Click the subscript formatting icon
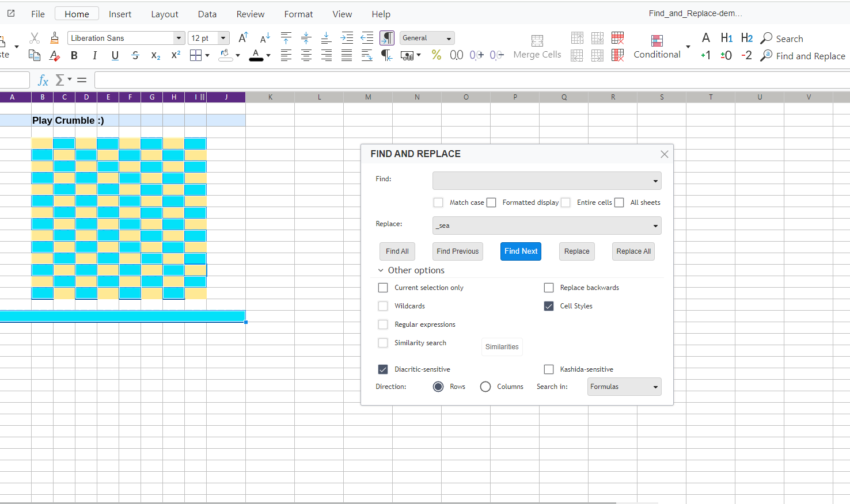Screen dimensions: 850x504 [x=155, y=55]
